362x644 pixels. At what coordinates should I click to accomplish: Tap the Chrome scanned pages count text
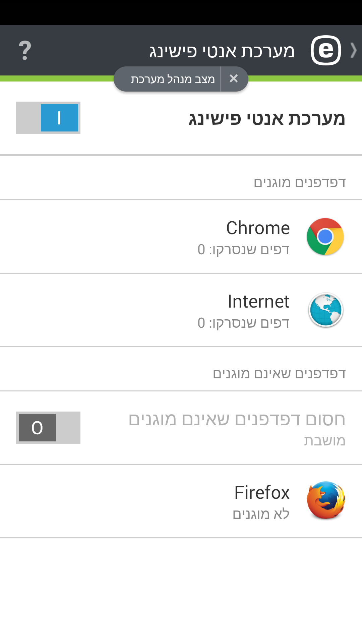point(243,250)
